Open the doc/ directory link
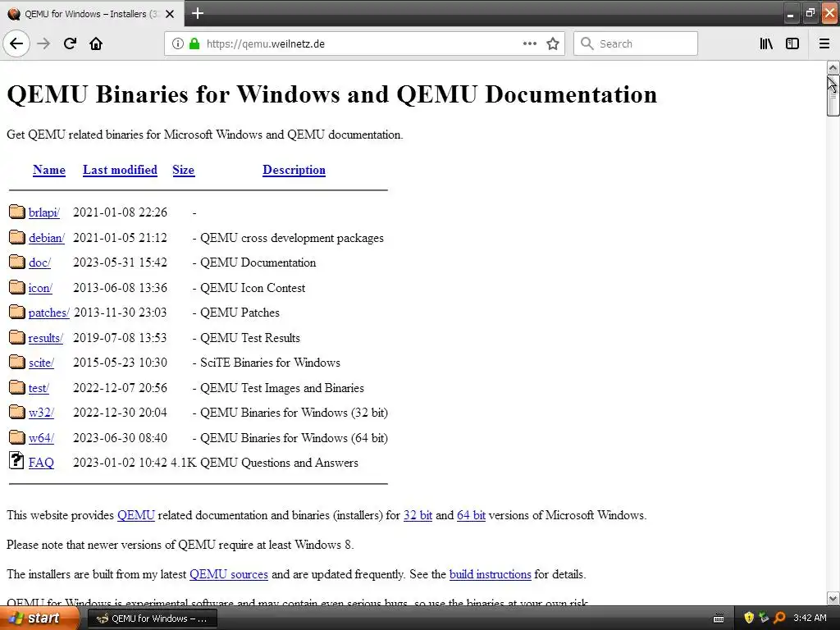The height and width of the screenshot is (630, 840). point(39,262)
